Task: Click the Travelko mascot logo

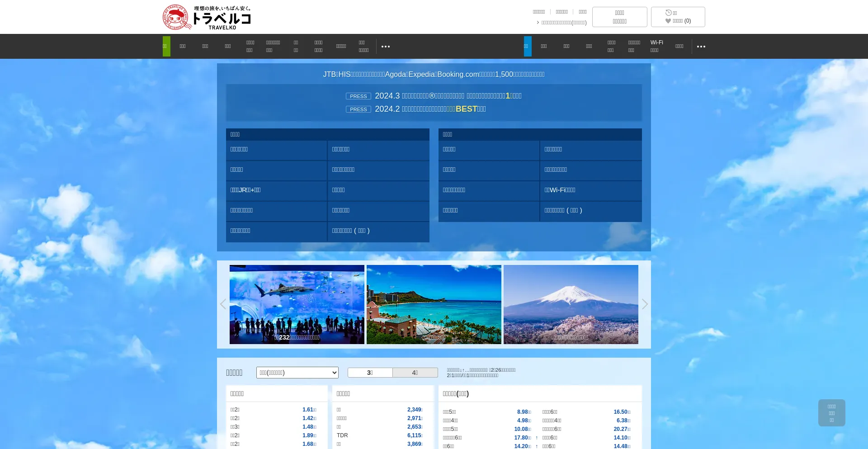Action: tap(177, 17)
